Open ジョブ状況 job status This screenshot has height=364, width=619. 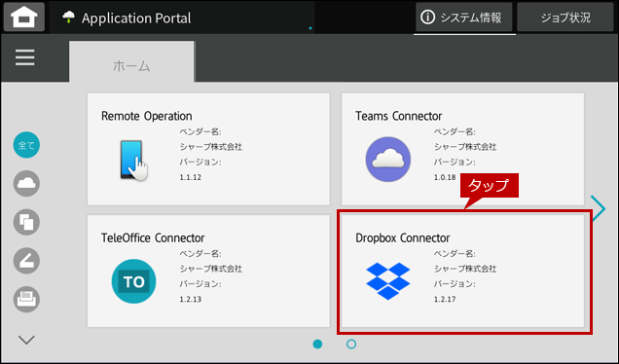click(565, 18)
